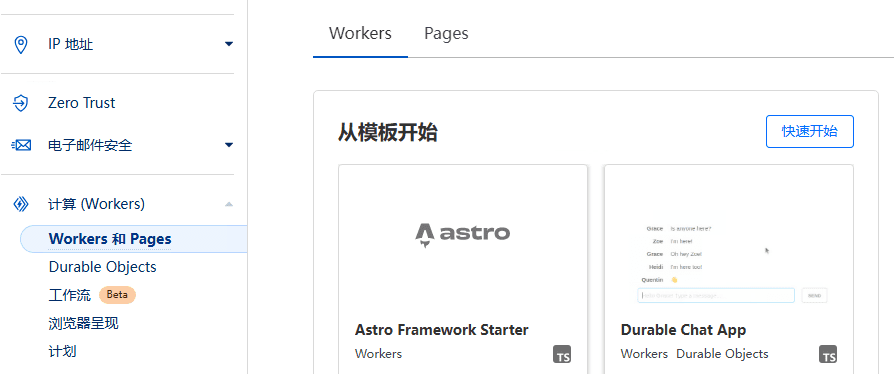The height and width of the screenshot is (374, 894).
Task: Click the 计算 (Workers) label
Action: (x=96, y=204)
